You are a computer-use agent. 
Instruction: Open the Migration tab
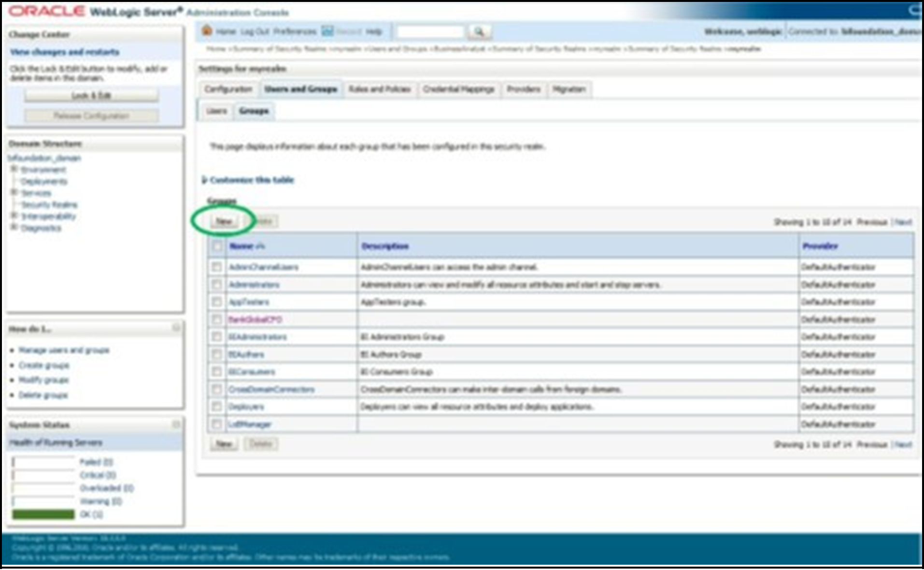point(569,89)
